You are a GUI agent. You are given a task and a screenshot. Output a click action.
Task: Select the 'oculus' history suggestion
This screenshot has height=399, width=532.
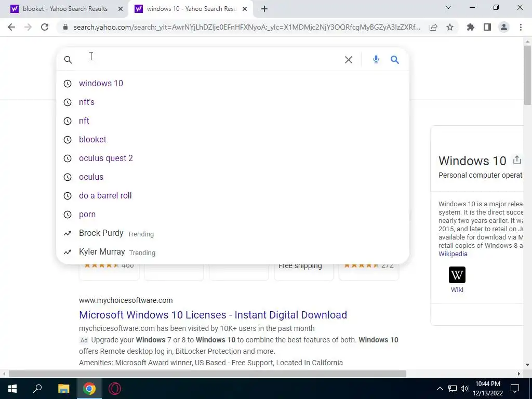(232, 177)
